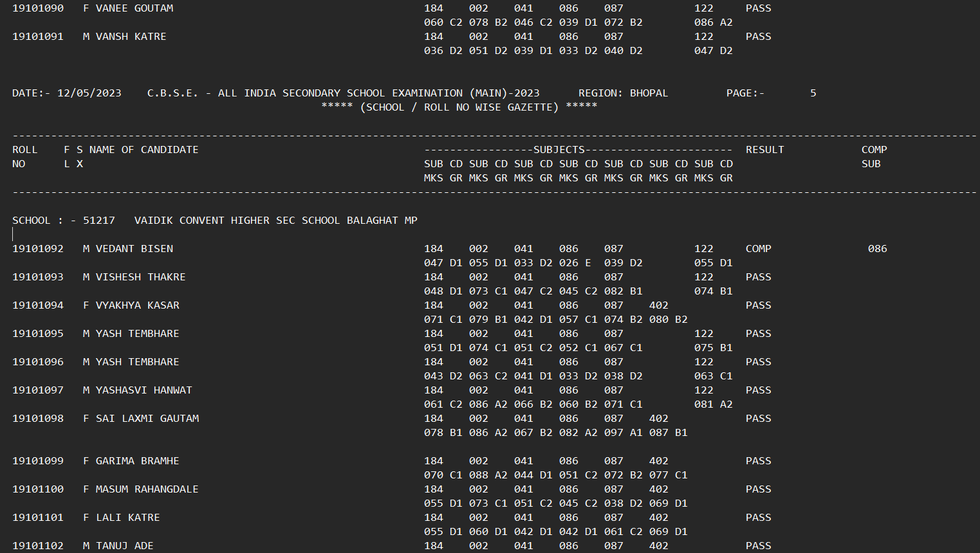Click roll number 19101100
The image size is (980, 553).
[x=38, y=489]
